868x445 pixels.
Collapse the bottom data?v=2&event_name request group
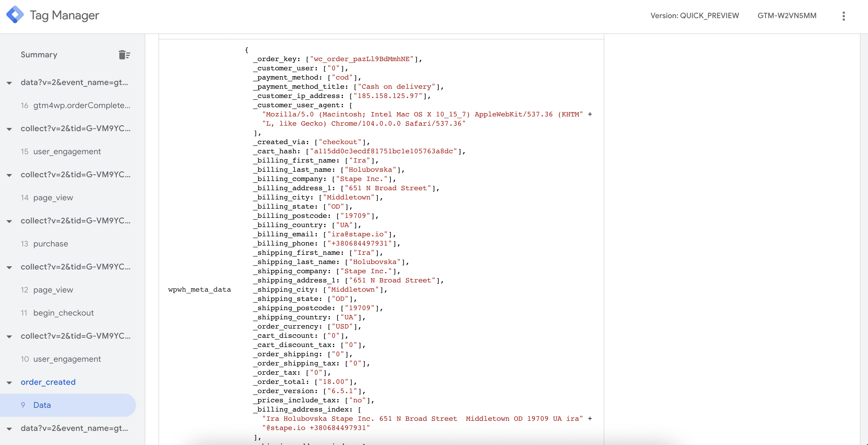pos(9,429)
